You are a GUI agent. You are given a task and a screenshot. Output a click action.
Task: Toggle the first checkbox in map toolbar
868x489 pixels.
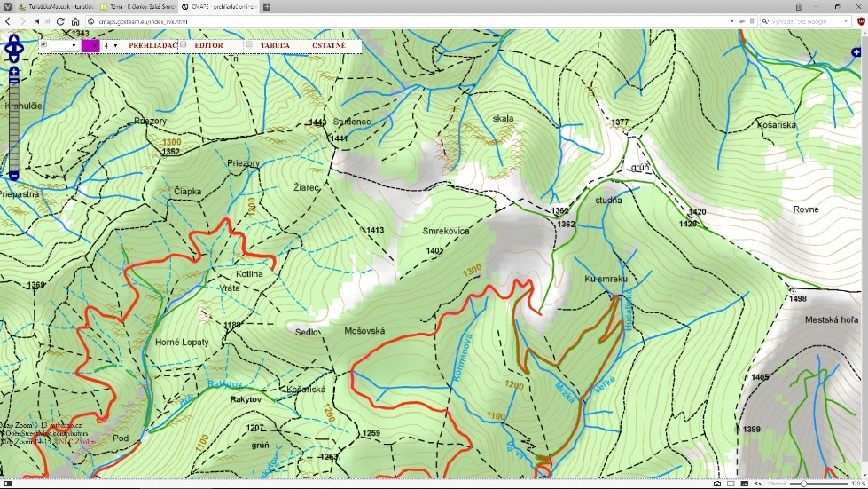(x=44, y=44)
